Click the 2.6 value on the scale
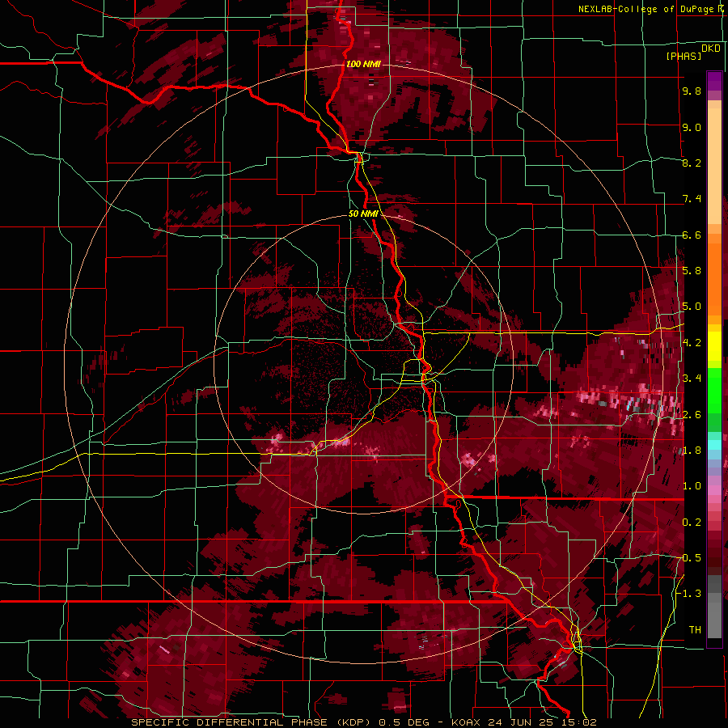The height and width of the screenshot is (728, 728). coord(692,415)
